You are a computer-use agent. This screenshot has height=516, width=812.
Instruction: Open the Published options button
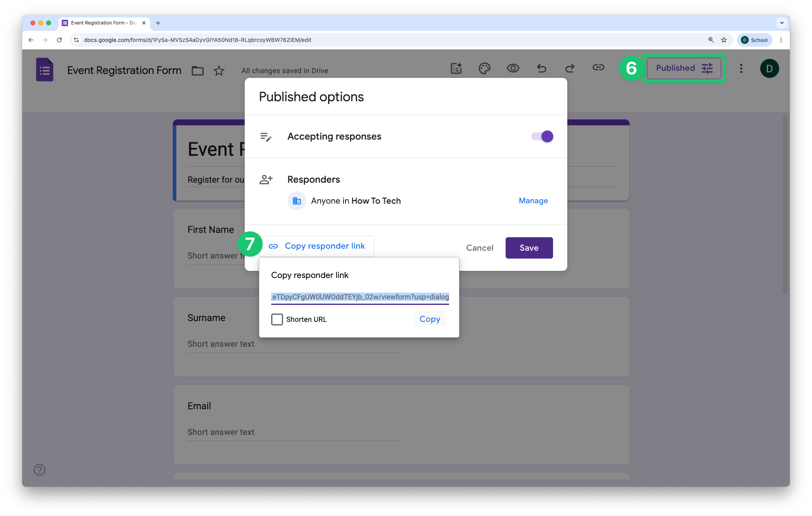(684, 68)
